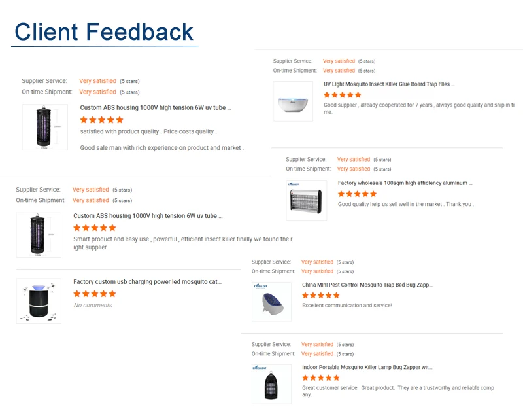
Task: Open "Factory custom usb charging power led" link
Action: [x=147, y=282]
